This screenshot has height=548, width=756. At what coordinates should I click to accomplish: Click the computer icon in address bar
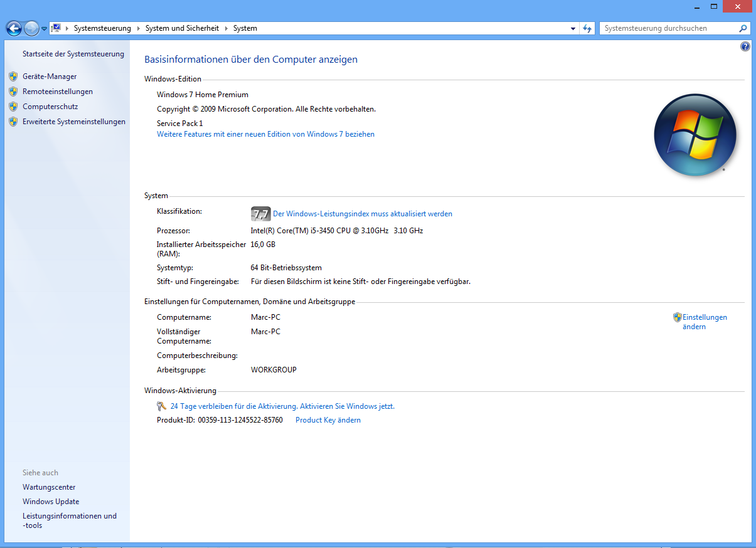click(x=56, y=28)
